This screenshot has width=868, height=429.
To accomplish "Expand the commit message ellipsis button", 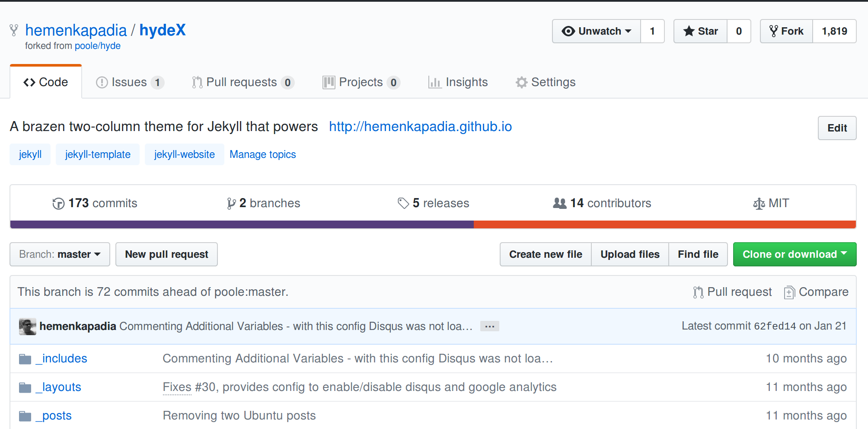I will coord(489,327).
